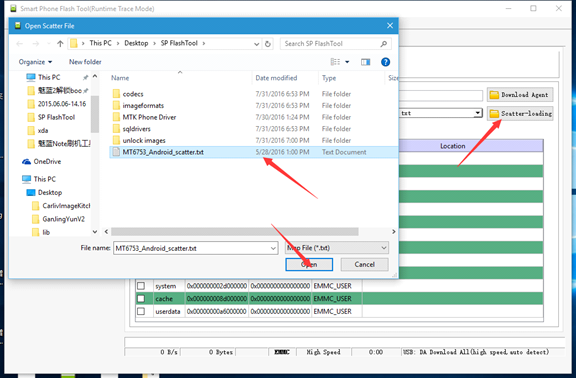Sort files by Date modified column
This screenshot has height=378, width=576.
click(276, 78)
